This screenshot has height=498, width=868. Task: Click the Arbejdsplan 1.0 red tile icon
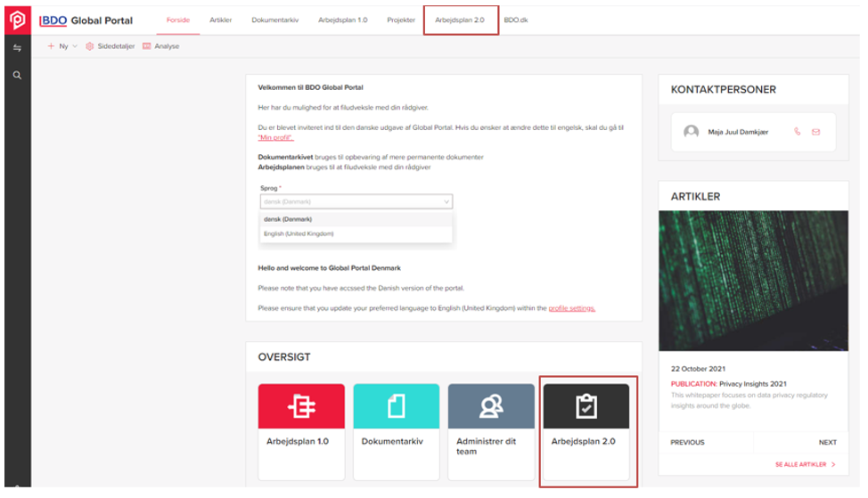pyautogui.click(x=301, y=406)
